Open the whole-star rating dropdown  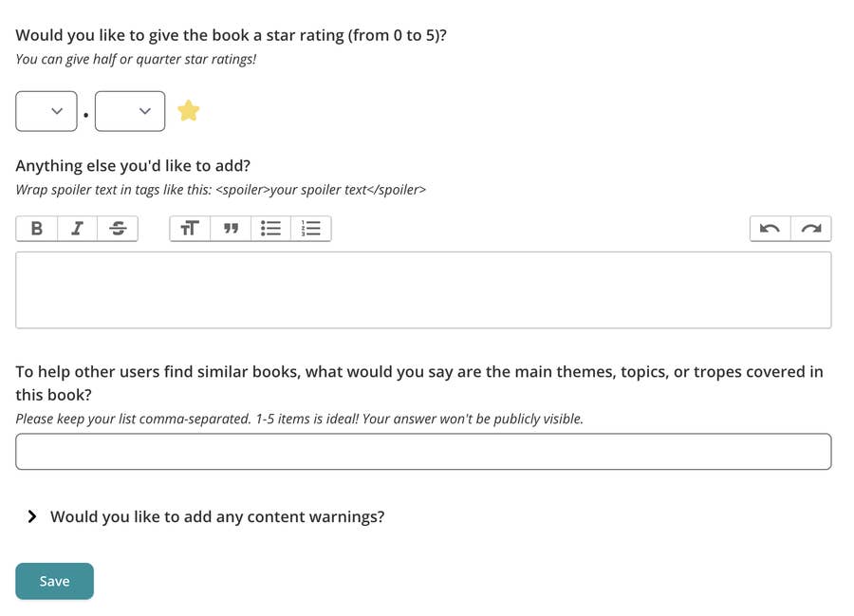[46, 111]
